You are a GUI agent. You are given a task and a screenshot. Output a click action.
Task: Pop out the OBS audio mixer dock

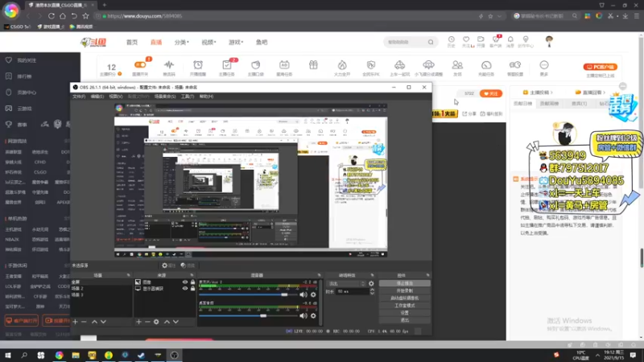pyautogui.click(x=319, y=275)
